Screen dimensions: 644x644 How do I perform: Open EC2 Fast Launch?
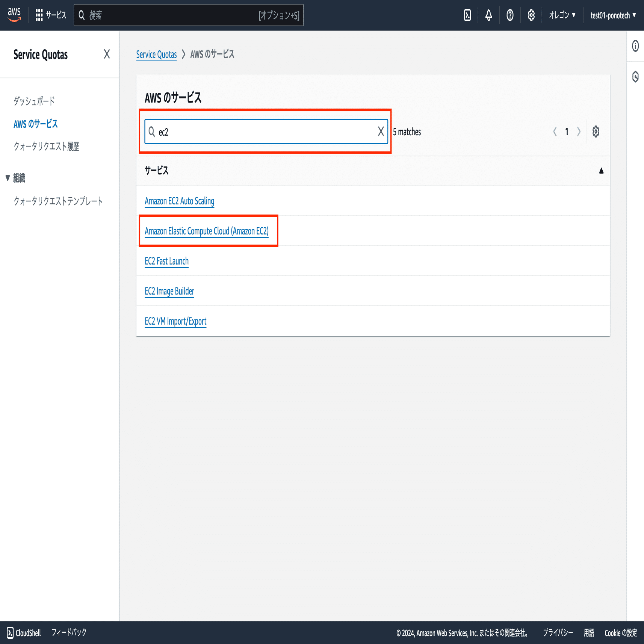pyautogui.click(x=167, y=261)
